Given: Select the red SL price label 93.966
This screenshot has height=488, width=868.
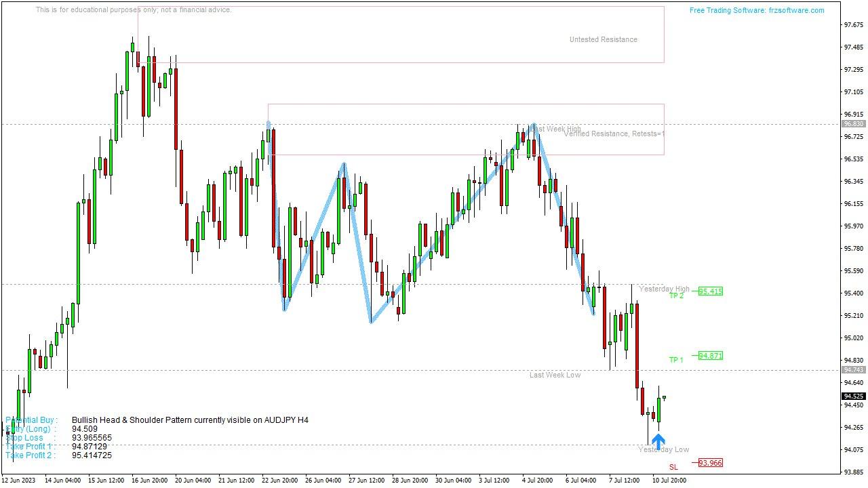Looking at the screenshot, I should point(710,462).
